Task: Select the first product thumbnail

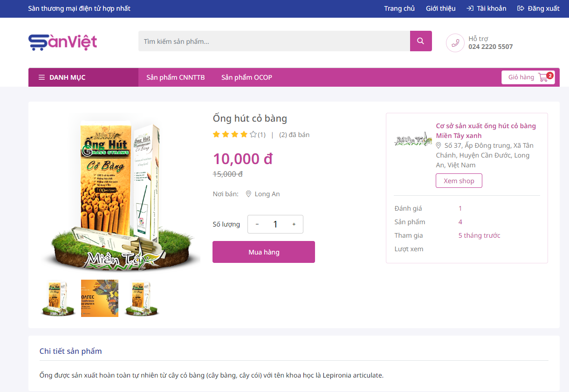Action: (x=58, y=298)
